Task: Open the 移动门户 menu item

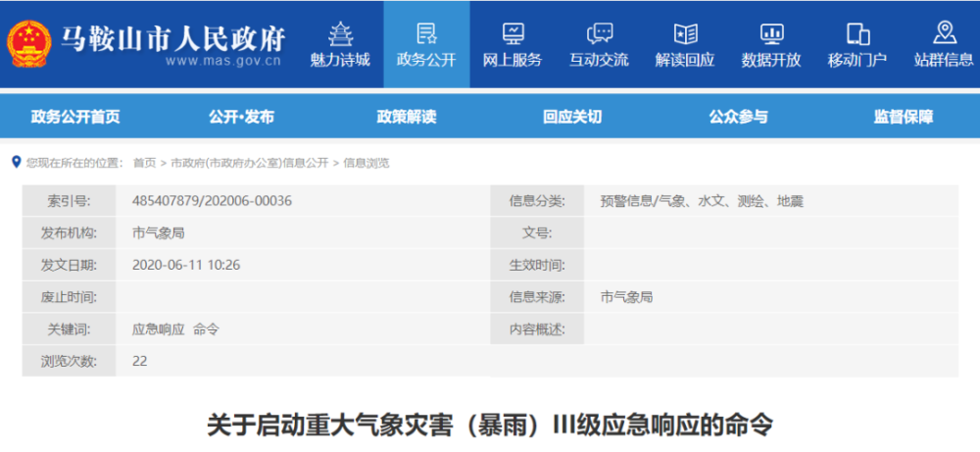Action: click(857, 60)
